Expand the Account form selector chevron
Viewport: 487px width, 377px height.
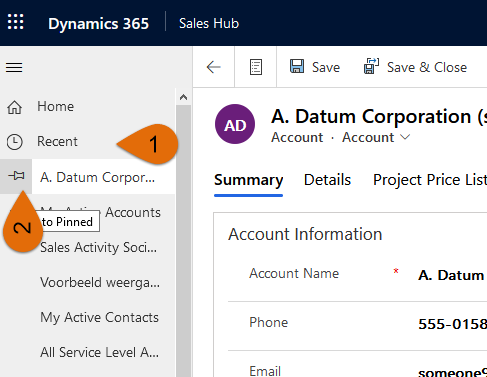[x=405, y=137]
